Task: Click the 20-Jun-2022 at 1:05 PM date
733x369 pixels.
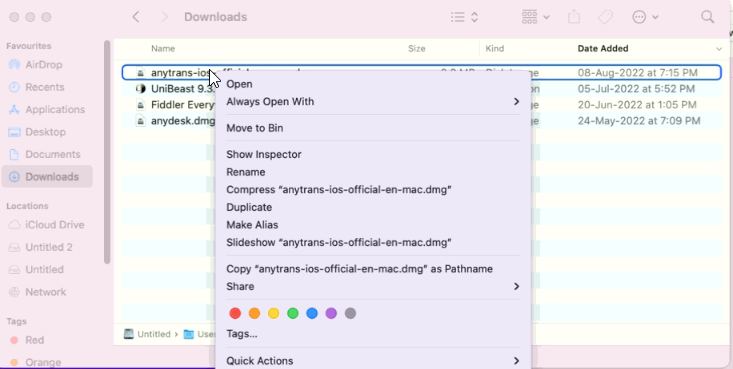Action: (x=637, y=105)
